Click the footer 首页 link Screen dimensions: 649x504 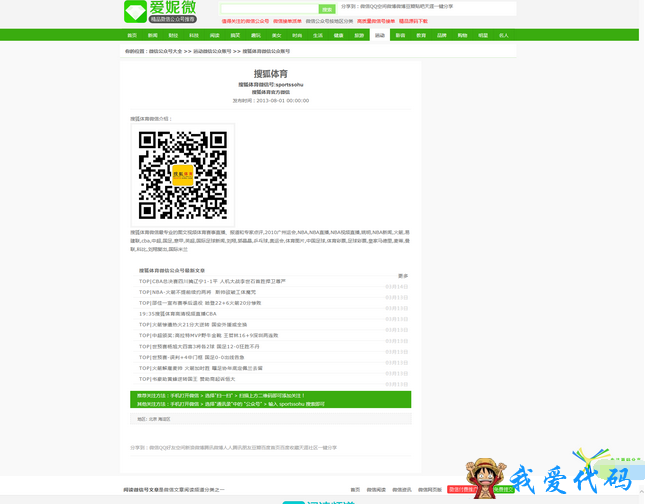pos(355,490)
